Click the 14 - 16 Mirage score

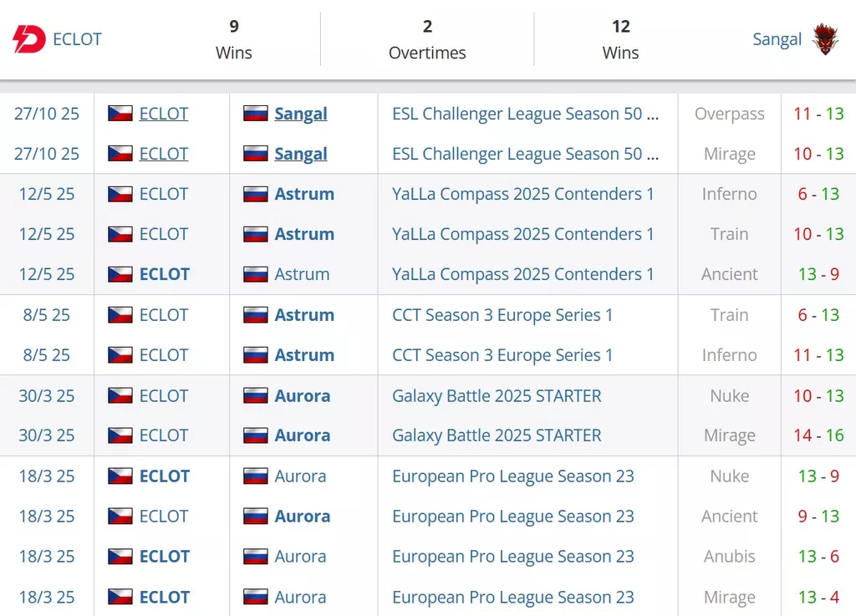[818, 435]
